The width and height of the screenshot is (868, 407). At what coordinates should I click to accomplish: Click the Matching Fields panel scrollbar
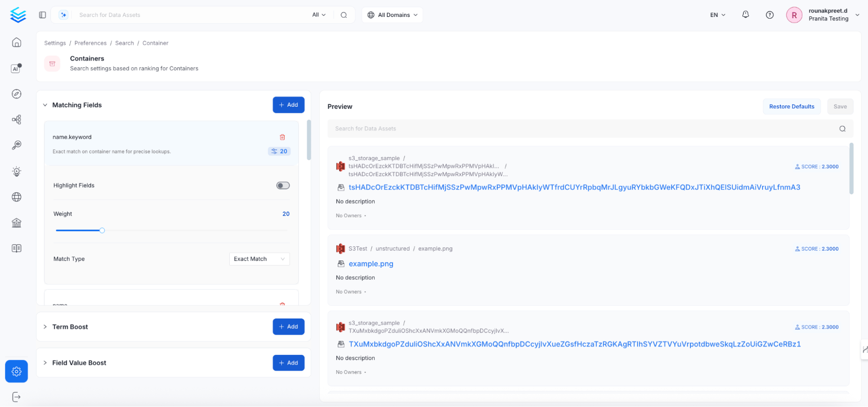[x=309, y=140]
